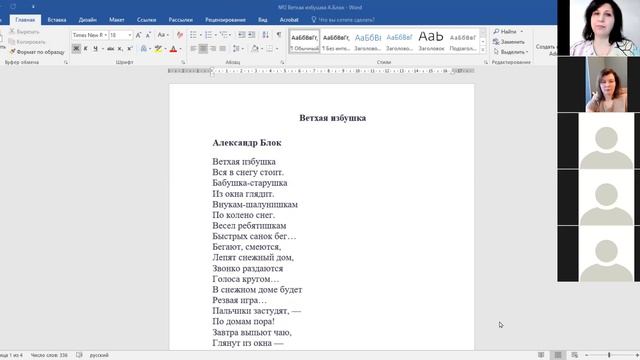
Task: Open the Макет tab
Action: point(116,20)
